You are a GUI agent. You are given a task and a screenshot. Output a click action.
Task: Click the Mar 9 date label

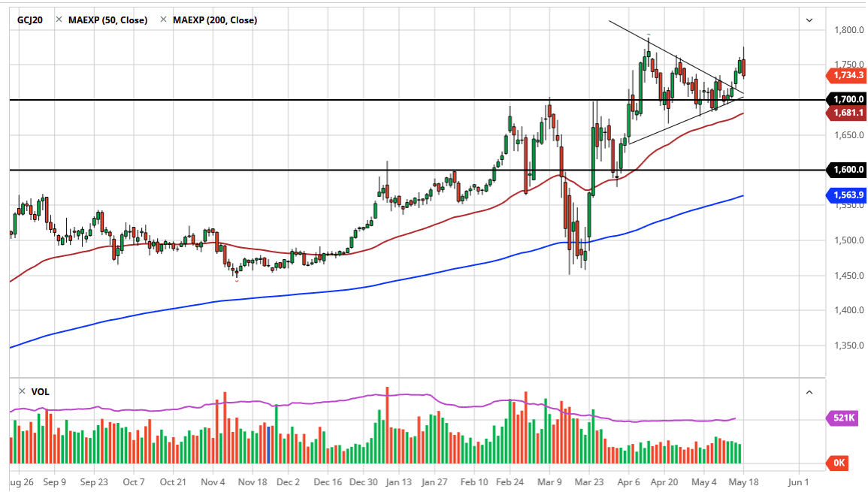549,482
